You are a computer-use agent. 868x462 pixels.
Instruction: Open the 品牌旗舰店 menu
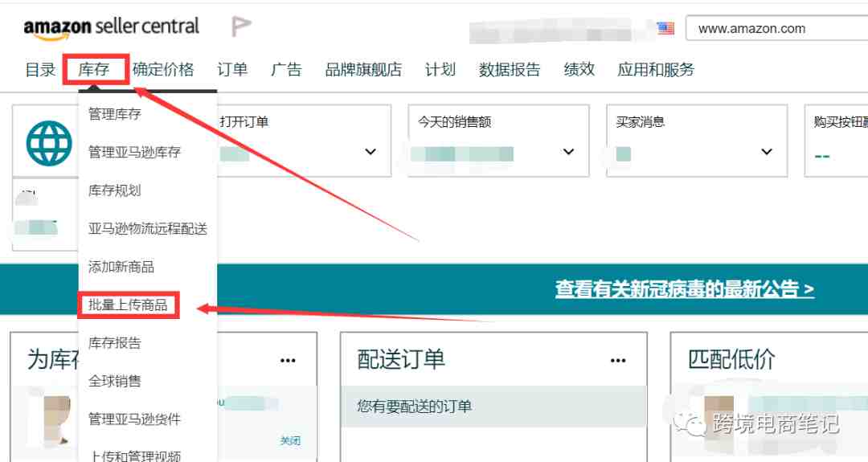pos(363,70)
